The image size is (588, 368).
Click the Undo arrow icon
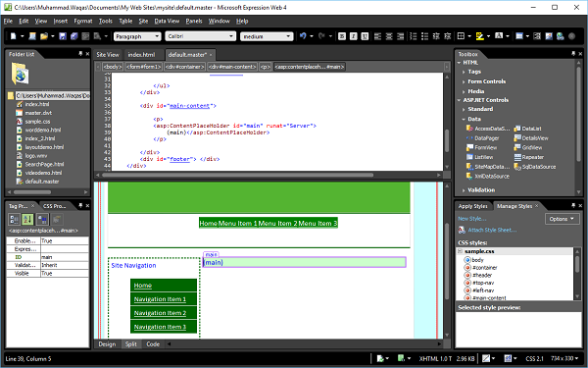coord(303,36)
